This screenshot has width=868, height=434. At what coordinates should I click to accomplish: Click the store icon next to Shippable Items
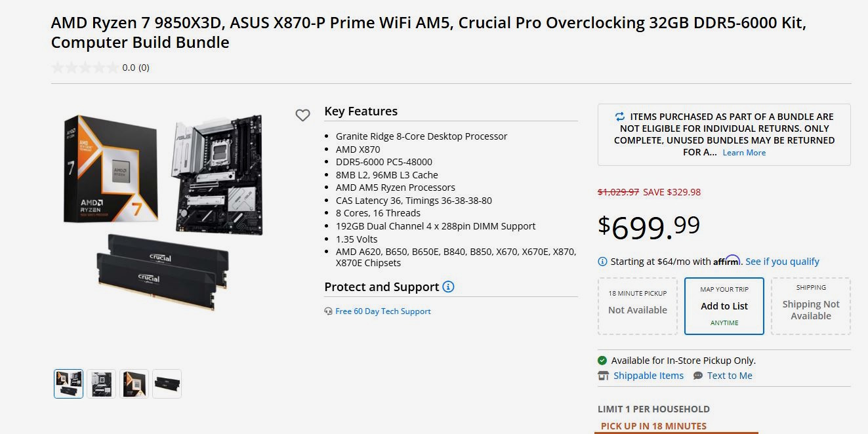point(602,375)
